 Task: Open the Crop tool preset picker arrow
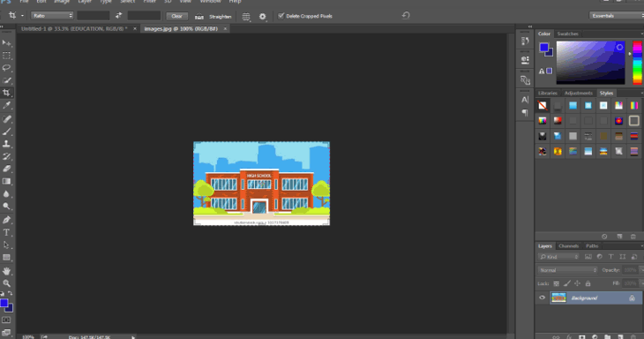pos(22,16)
